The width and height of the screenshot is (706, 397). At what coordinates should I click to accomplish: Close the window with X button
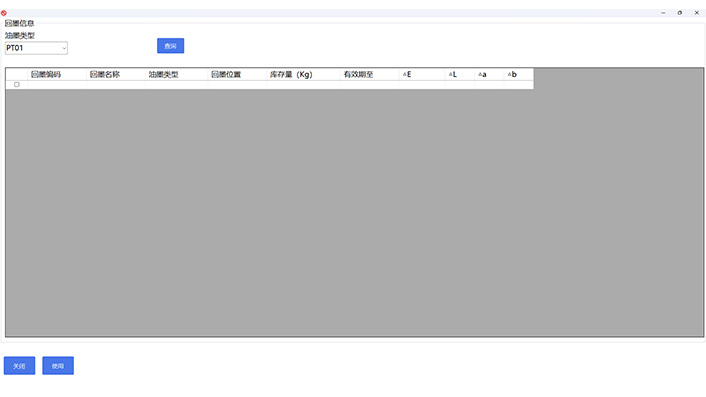click(697, 13)
